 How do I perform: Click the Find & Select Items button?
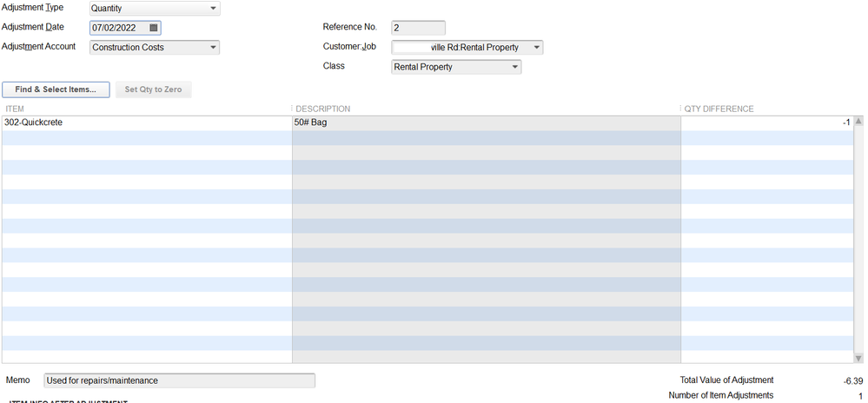56,89
